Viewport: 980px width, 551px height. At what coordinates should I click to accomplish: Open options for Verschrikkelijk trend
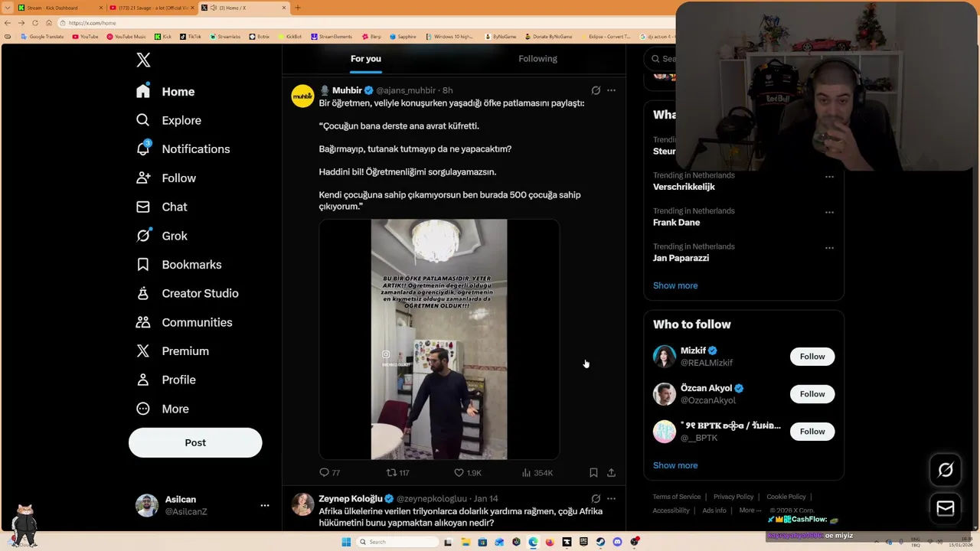tap(829, 177)
